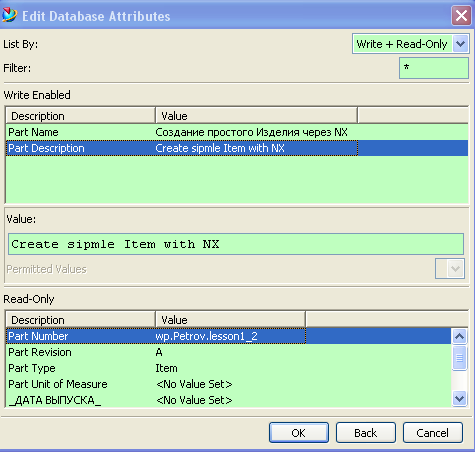Click the Filter input field
Viewport: 475px width, 452px height.
[434, 68]
